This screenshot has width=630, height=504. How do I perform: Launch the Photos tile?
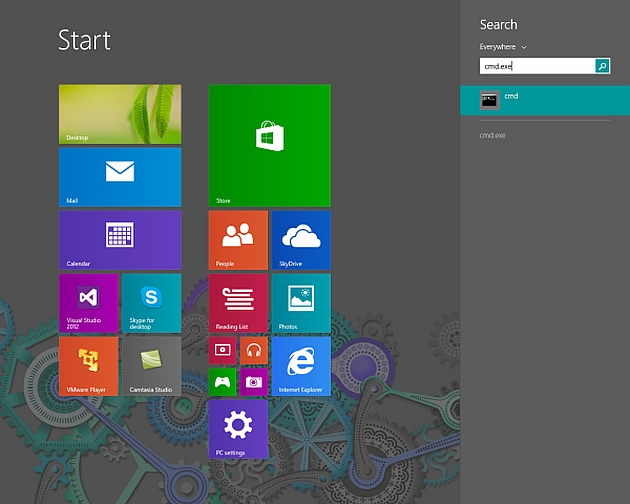[x=301, y=303]
